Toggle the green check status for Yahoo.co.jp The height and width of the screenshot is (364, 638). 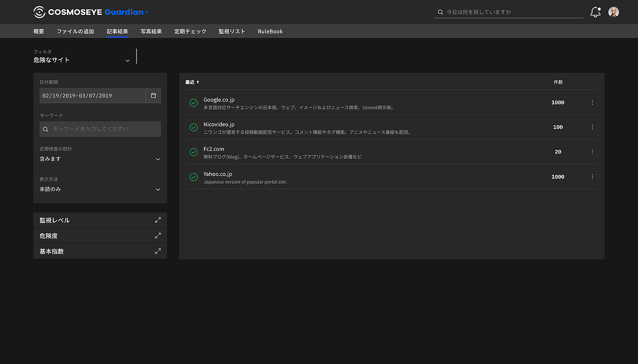pos(193,176)
